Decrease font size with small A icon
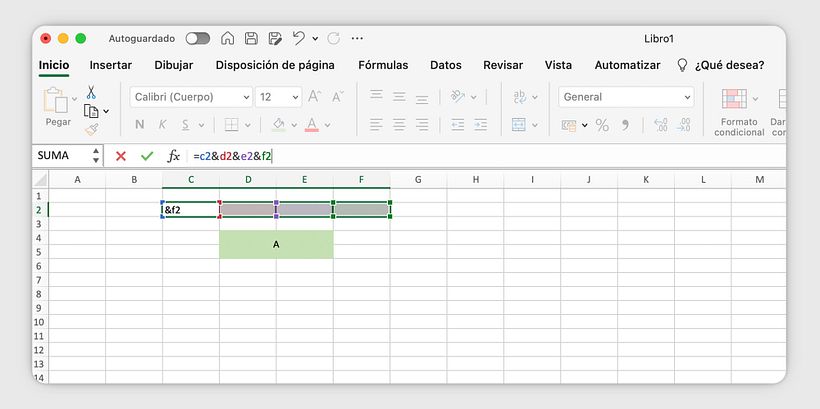Screen dimensions: 820x409 [337, 97]
